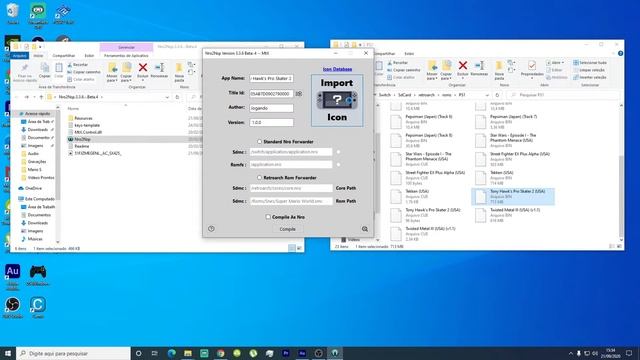Click Recortar in left Explorer ribbon
The image size is (640, 360).
(x=78, y=64)
